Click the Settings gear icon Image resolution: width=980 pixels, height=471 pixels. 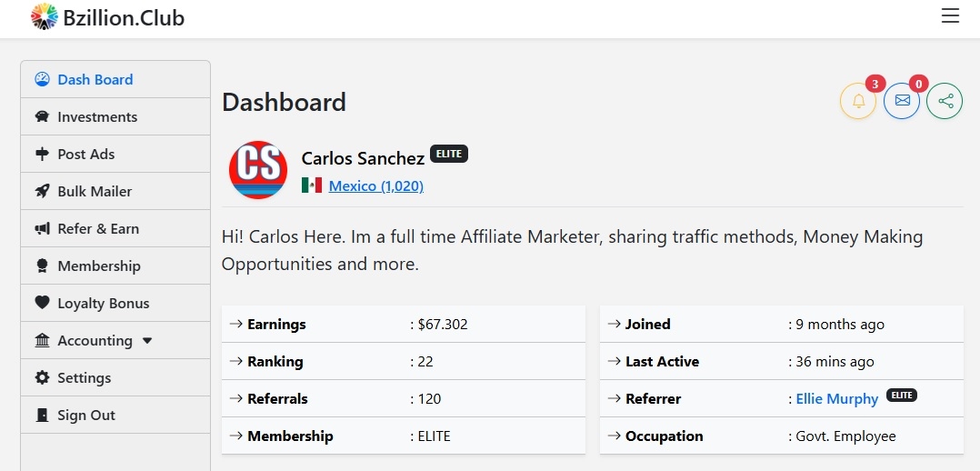pyautogui.click(x=42, y=377)
